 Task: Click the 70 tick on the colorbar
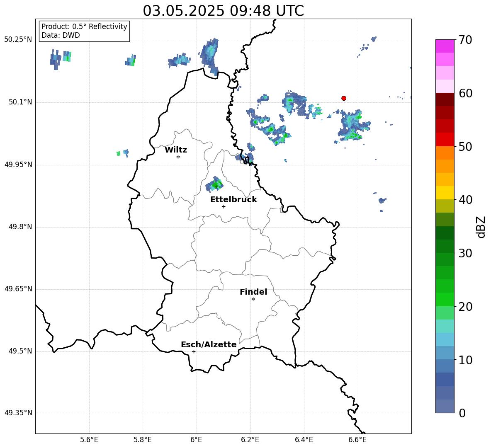click(x=465, y=40)
